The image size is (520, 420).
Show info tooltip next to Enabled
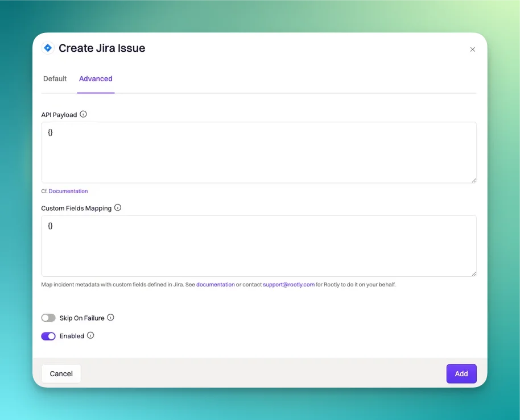pos(90,335)
